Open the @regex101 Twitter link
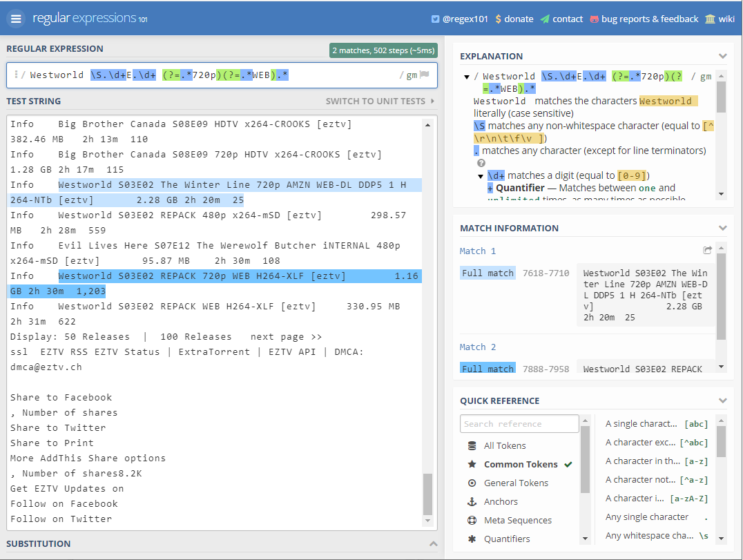The width and height of the screenshot is (743, 560). (459, 19)
